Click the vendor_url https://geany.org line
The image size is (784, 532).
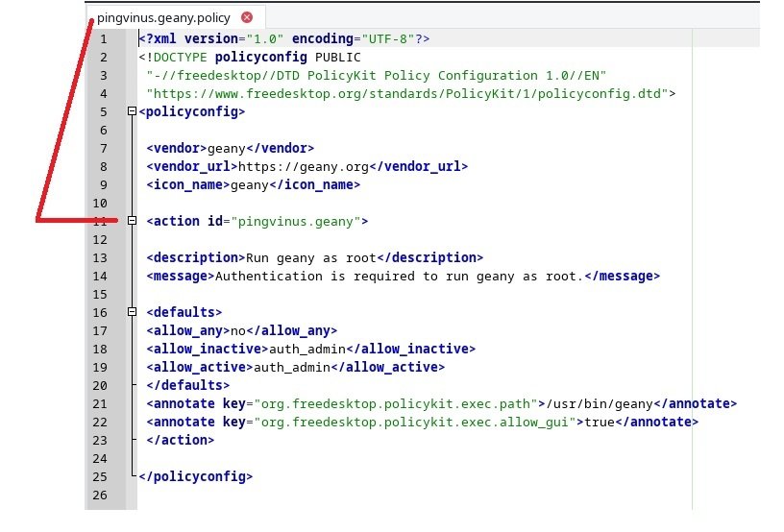(x=307, y=166)
